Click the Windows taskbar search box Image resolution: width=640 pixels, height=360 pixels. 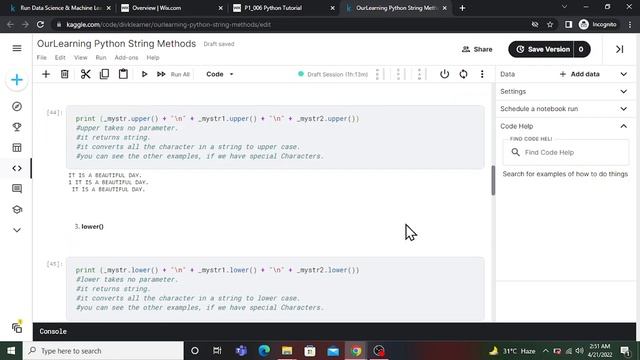(x=103, y=351)
